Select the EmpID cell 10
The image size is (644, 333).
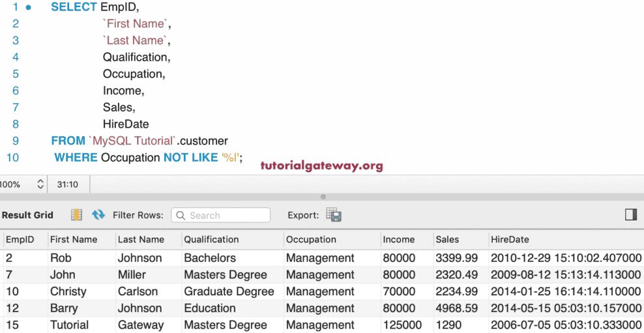12,291
